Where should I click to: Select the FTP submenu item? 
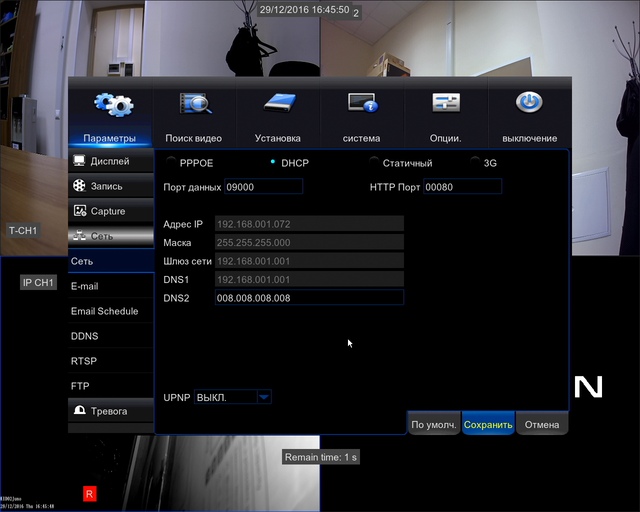coord(111,385)
